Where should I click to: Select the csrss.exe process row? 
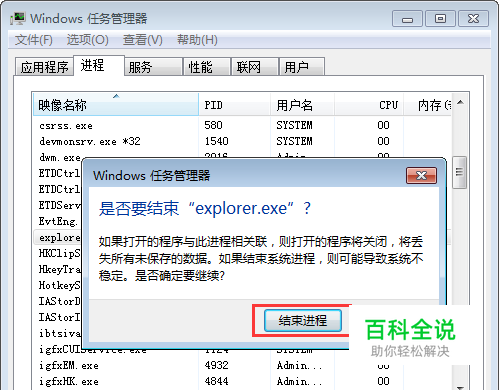tap(242, 125)
